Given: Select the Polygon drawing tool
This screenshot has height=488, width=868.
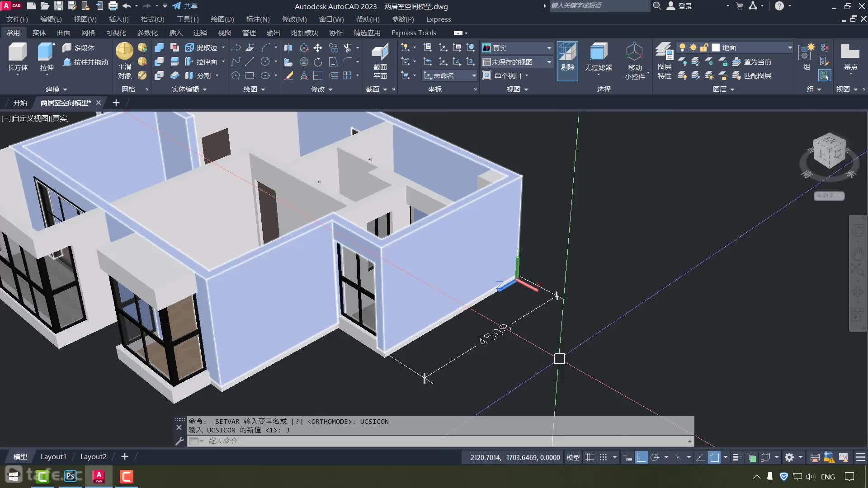Looking at the screenshot, I should [x=236, y=75].
